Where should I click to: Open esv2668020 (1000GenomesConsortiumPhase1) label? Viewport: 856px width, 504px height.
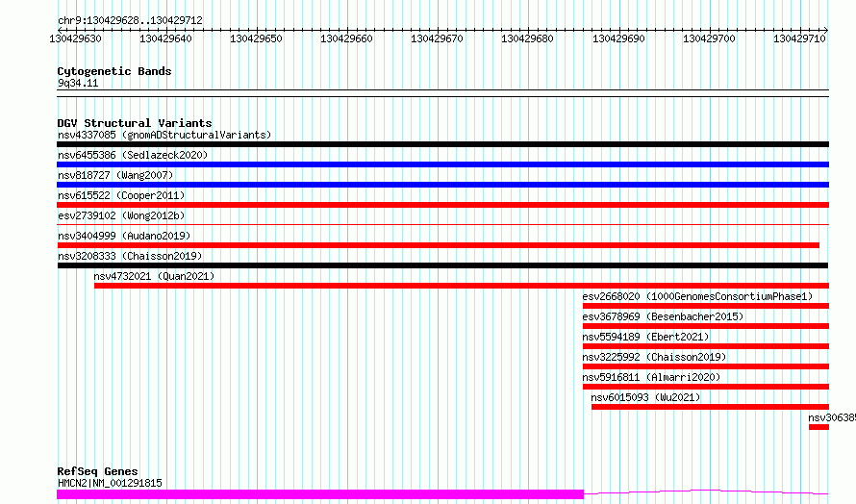[697, 296]
